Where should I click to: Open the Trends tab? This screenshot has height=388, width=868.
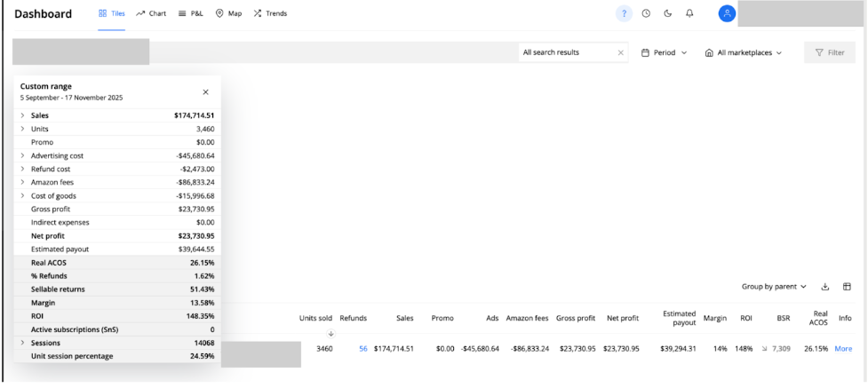(270, 14)
